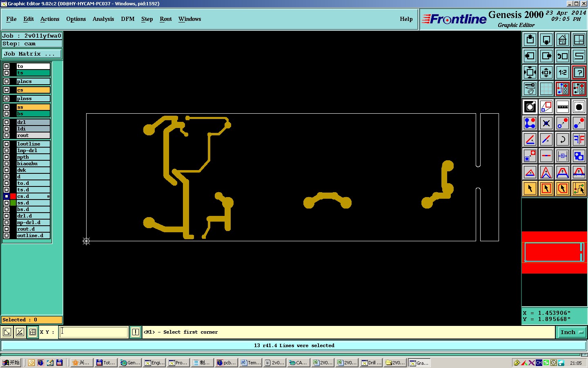The width and height of the screenshot is (588, 368).
Task: Click the rectangle area select arrow tool
Action: click(x=546, y=188)
